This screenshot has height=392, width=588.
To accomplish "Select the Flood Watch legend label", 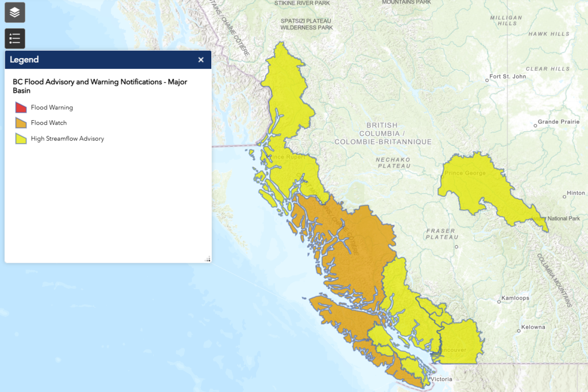I will click(x=49, y=123).
